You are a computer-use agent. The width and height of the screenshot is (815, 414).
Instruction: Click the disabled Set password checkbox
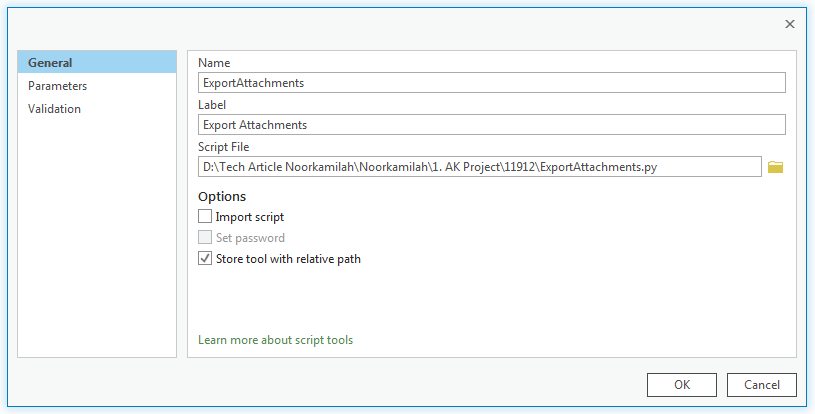[x=205, y=237]
